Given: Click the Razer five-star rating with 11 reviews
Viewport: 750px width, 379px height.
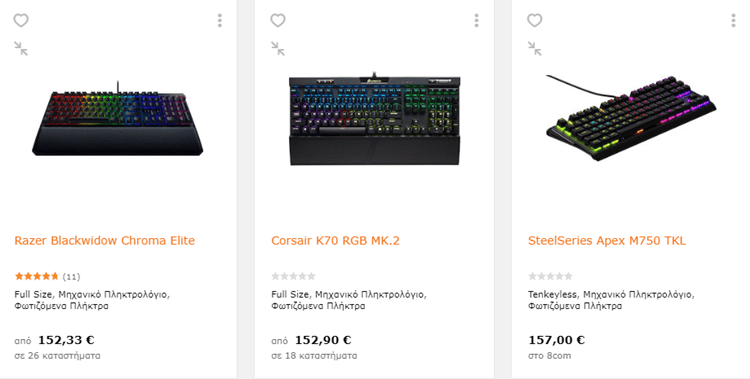Looking at the screenshot, I should pos(47,276).
